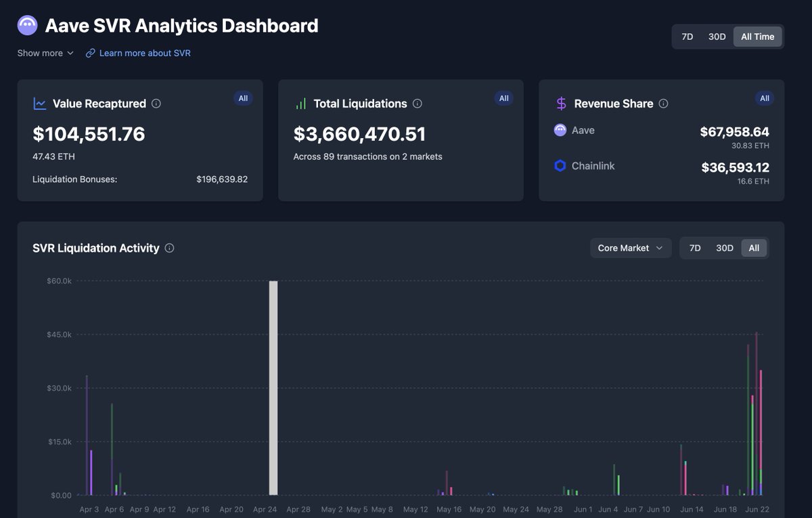Click the Value Recaptured line chart icon
Image resolution: width=812 pixels, height=518 pixels.
(x=40, y=103)
